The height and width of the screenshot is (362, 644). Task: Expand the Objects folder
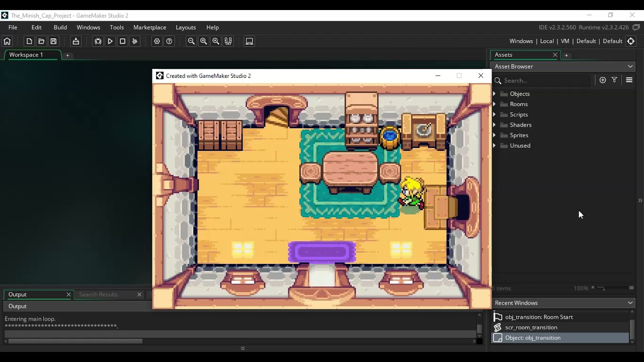click(x=495, y=94)
